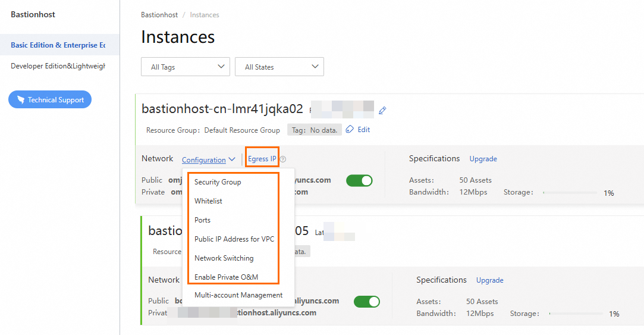Click the "Tag: No data." label

315,130
